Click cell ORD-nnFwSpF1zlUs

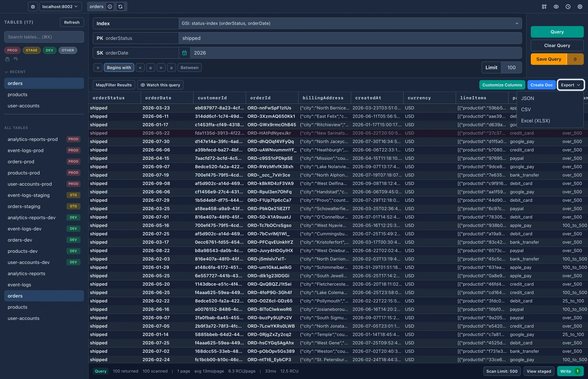coord(272,108)
